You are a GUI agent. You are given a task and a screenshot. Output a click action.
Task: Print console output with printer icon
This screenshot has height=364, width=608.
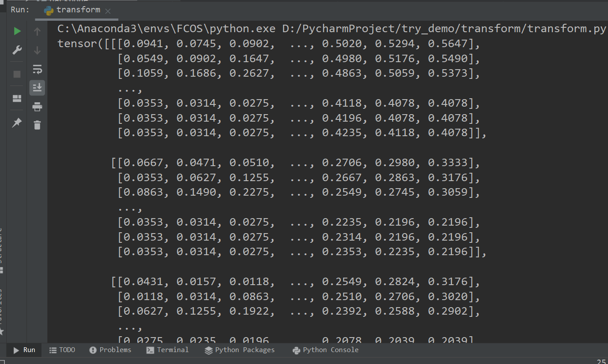[x=37, y=106]
